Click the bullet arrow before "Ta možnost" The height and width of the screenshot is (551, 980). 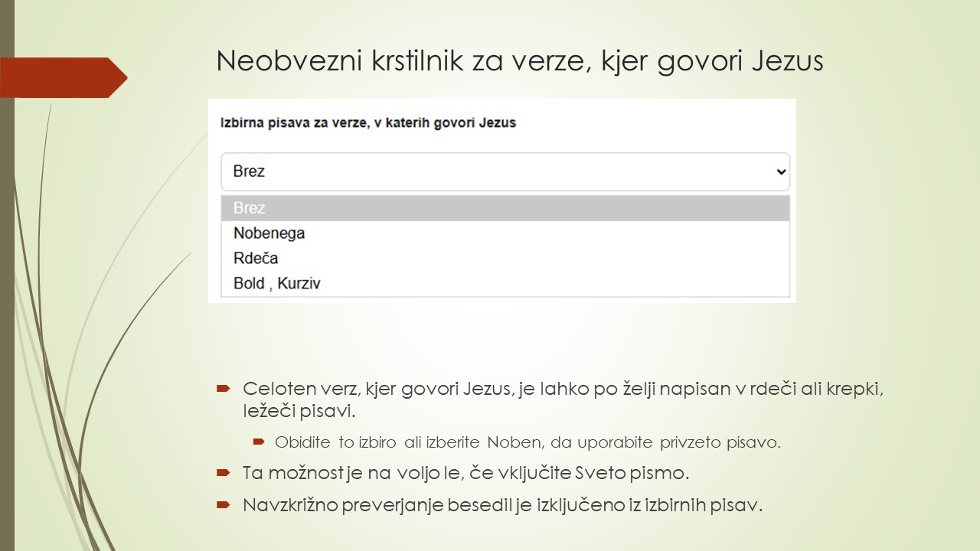click(223, 473)
